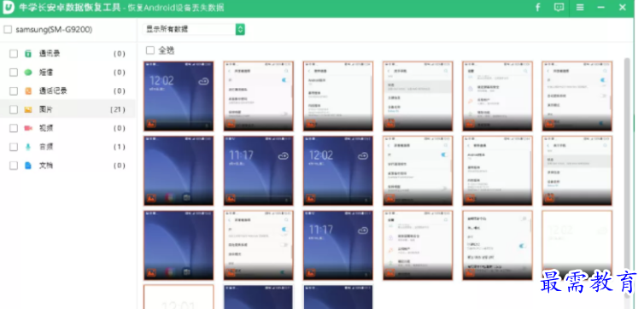644x309 pixels.
Task: Select second-row 11:17 lock screen thumbnail
Action: pos(258,171)
